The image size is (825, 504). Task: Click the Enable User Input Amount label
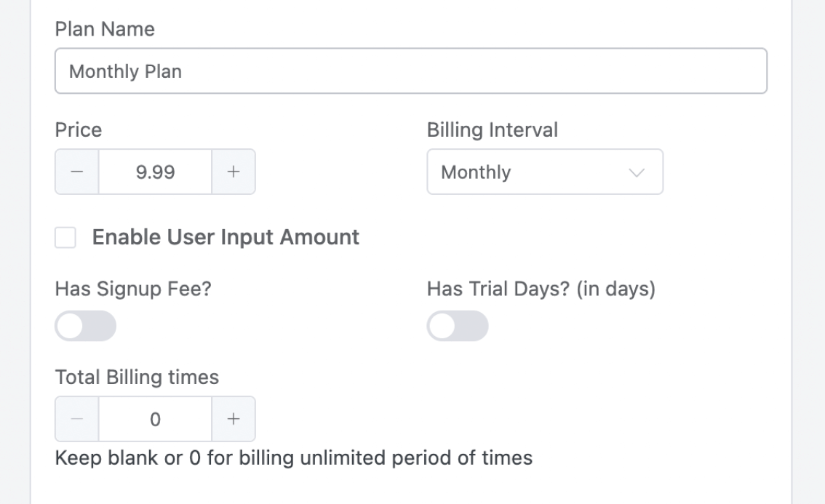pyautogui.click(x=226, y=237)
